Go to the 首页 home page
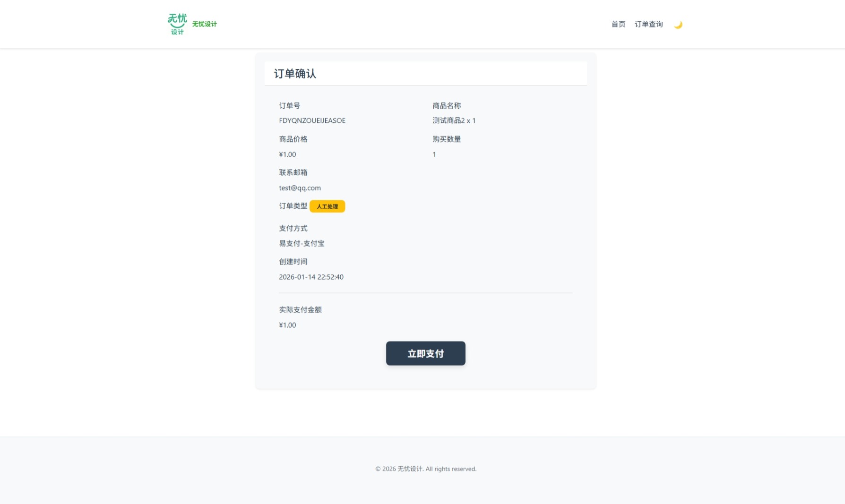The image size is (845, 504). (x=618, y=24)
